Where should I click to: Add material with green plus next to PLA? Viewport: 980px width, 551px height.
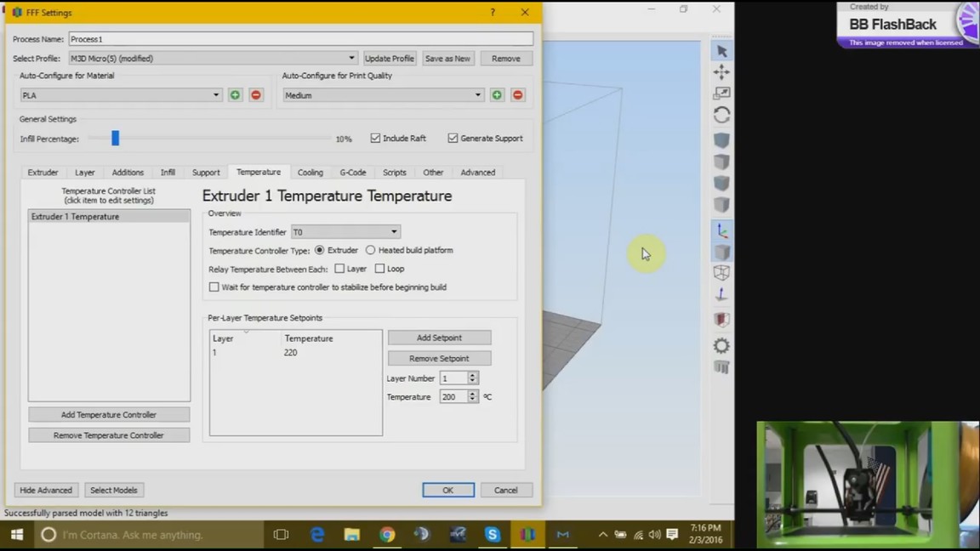[x=236, y=95]
